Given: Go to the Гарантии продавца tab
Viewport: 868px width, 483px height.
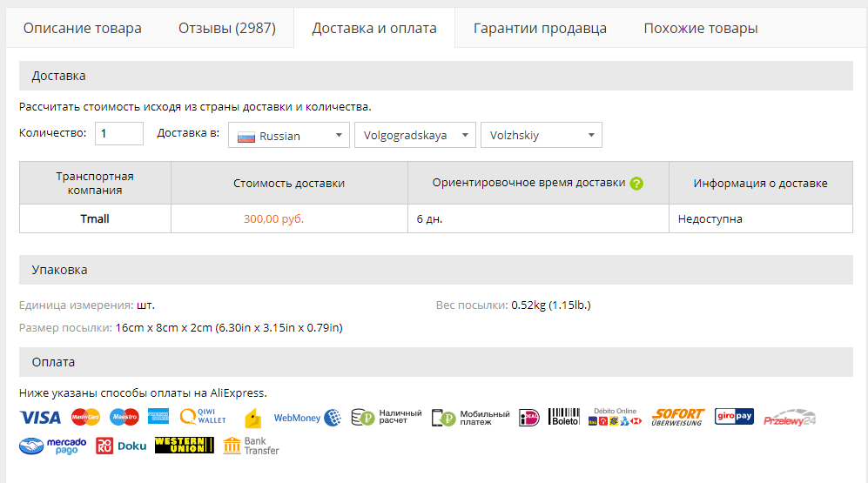Looking at the screenshot, I should pyautogui.click(x=540, y=29).
